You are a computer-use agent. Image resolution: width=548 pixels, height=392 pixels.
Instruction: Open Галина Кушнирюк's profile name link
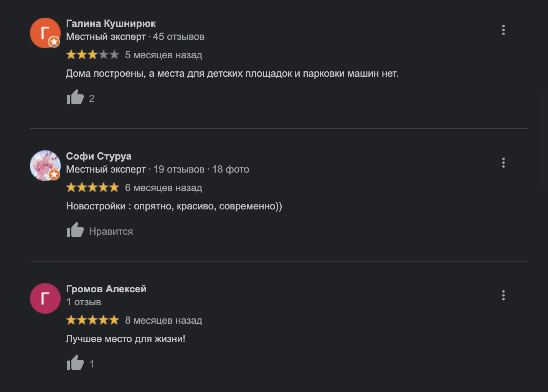tap(111, 23)
